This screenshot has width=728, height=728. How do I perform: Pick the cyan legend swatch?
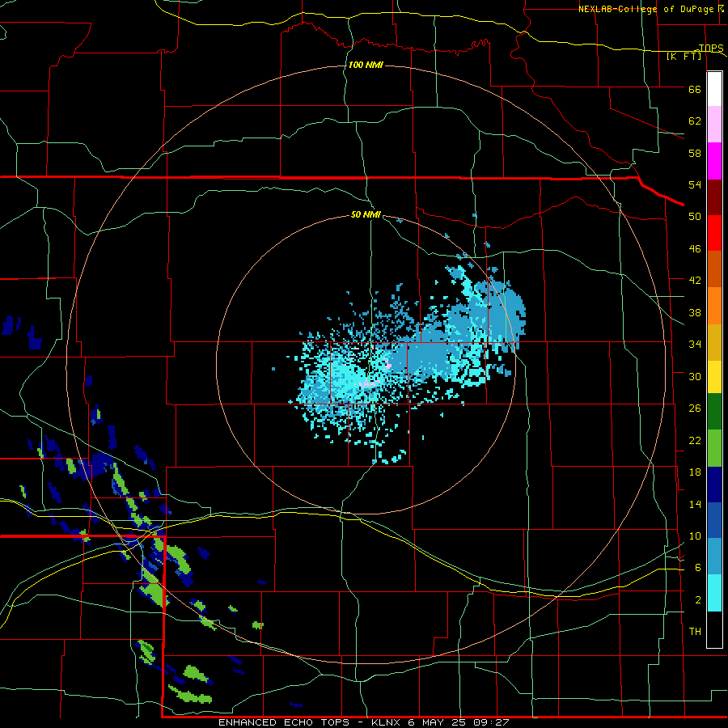(714, 593)
